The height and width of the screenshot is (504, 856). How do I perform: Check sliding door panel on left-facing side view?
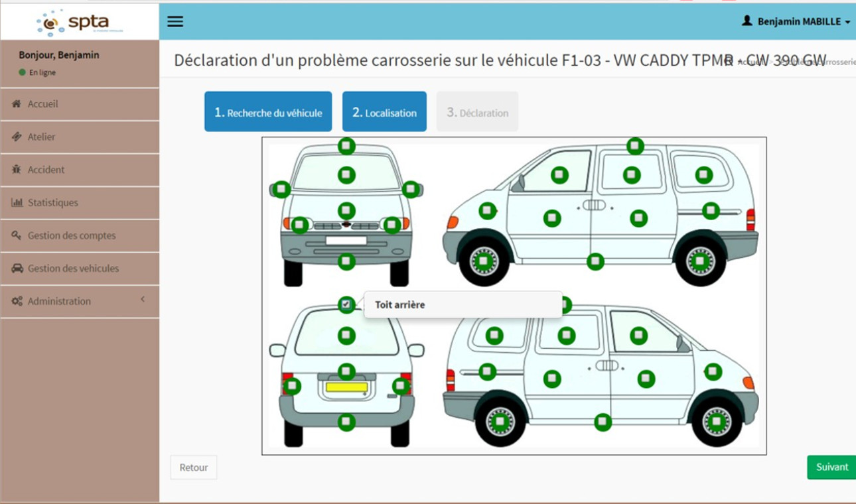click(x=638, y=218)
